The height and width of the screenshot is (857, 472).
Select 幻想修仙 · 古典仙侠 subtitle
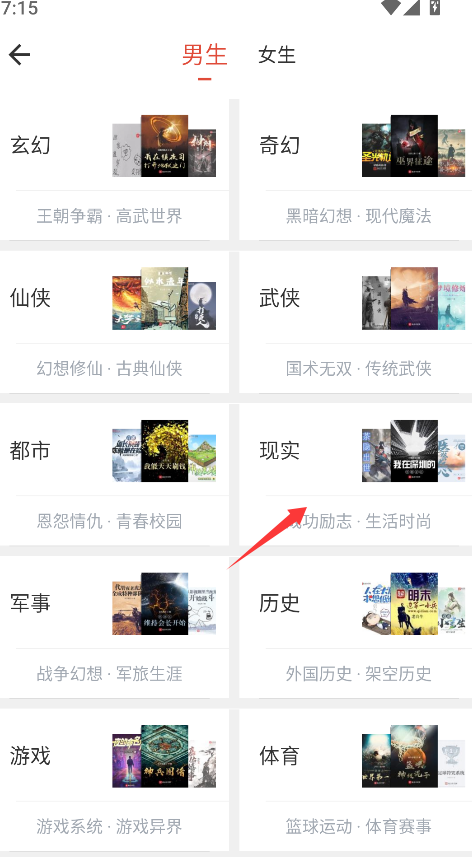tap(109, 368)
